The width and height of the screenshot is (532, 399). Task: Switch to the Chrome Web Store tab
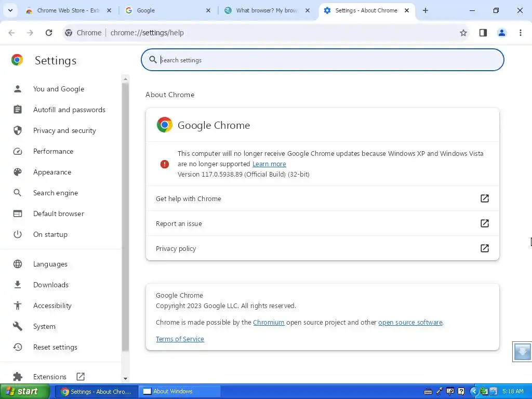(68, 10)
